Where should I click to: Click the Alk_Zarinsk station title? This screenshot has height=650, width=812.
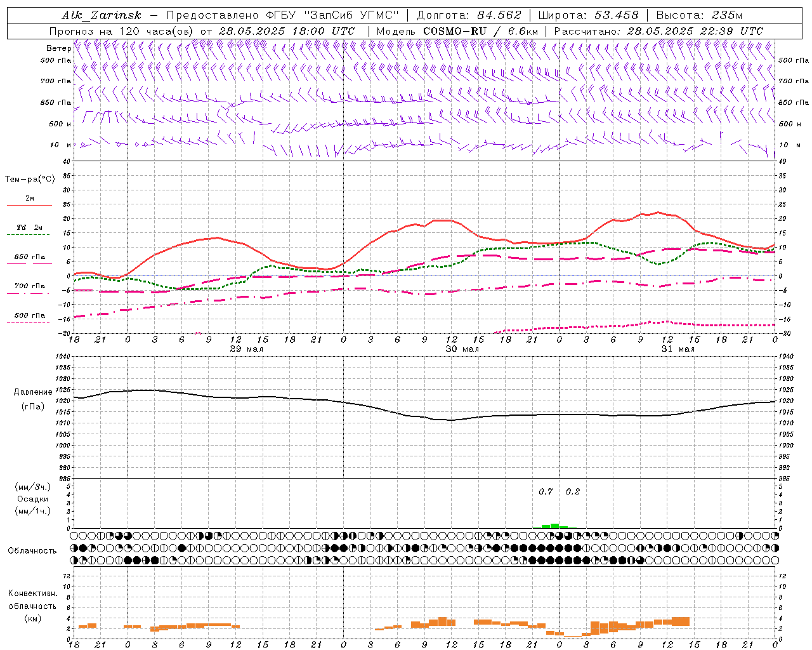(101, 15)
